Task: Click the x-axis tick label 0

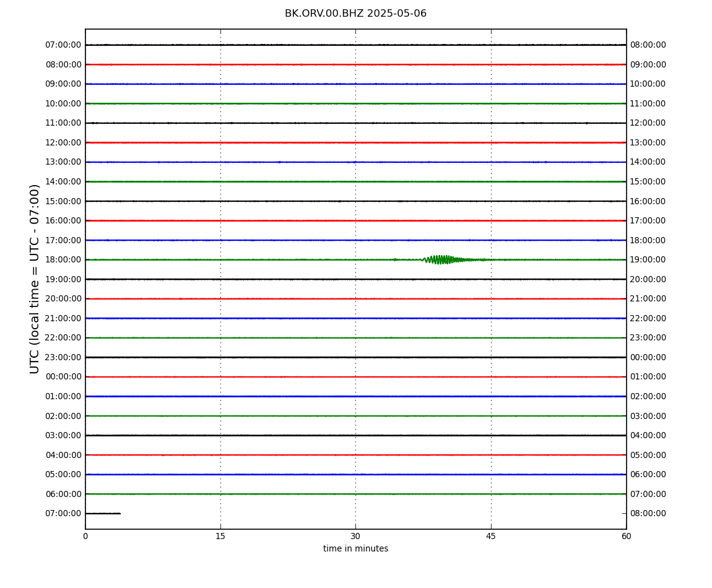Action: [x=85, y=536]
